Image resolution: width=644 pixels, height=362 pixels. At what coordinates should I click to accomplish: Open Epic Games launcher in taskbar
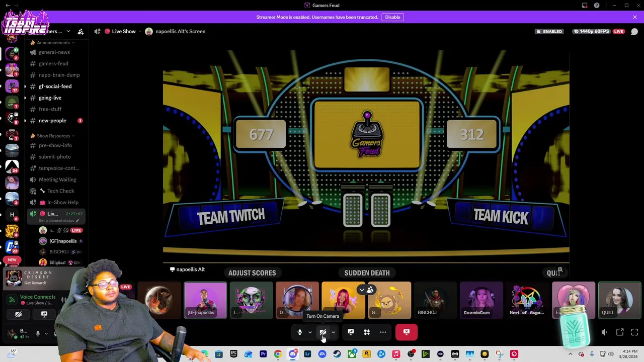233,354
